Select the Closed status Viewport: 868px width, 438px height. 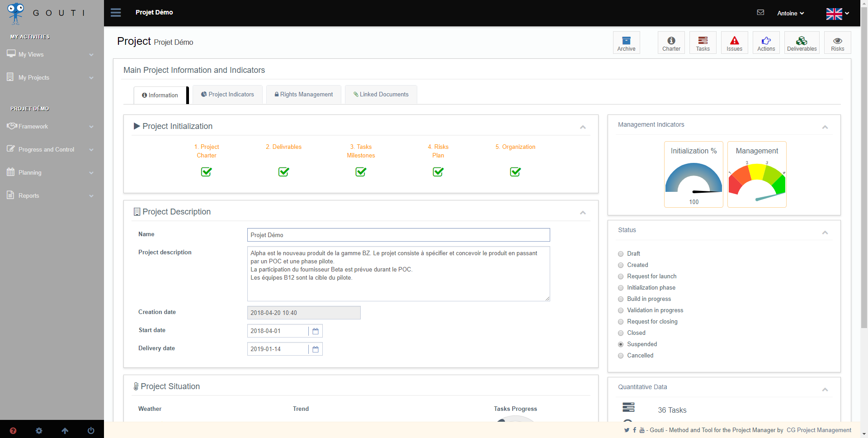(621, 333)
